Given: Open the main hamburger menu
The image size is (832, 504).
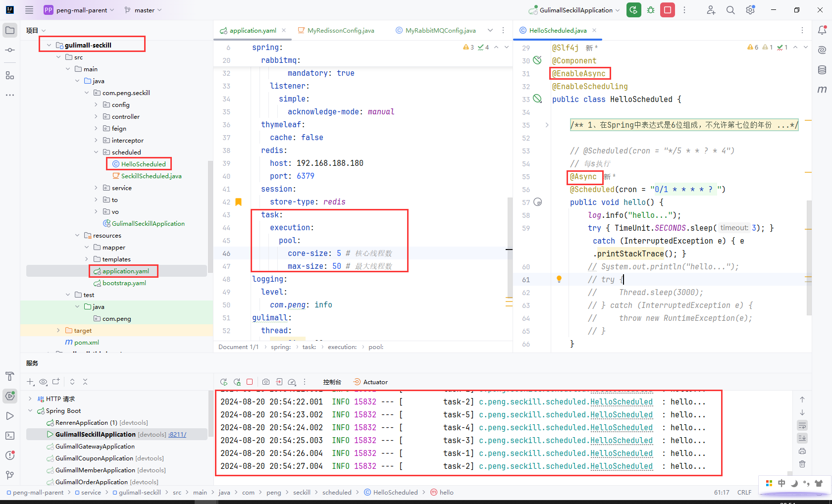Looking at the screenshot, I should click(x=29, y=10).
